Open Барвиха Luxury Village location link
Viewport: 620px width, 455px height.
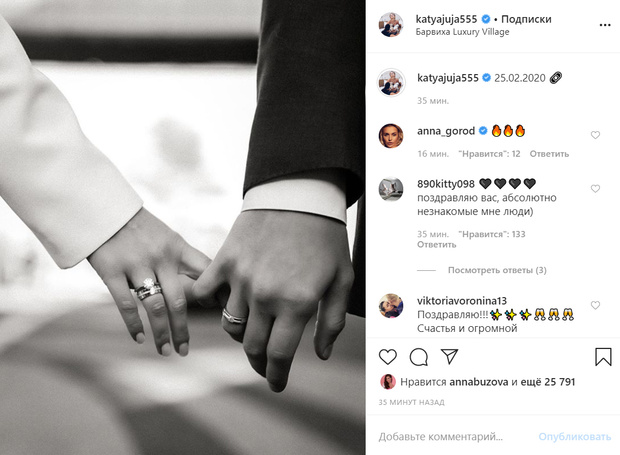click(x=462, y=32)
